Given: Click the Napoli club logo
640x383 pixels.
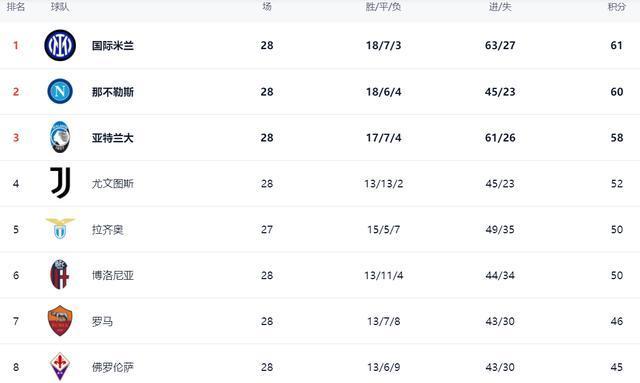Looking at the screenshot, I should click(60, 91).
